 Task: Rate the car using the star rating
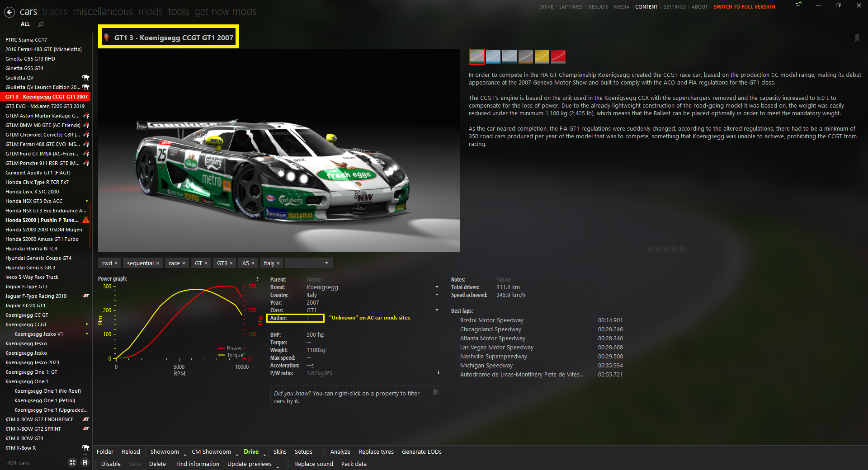click(x=666, y=249)
